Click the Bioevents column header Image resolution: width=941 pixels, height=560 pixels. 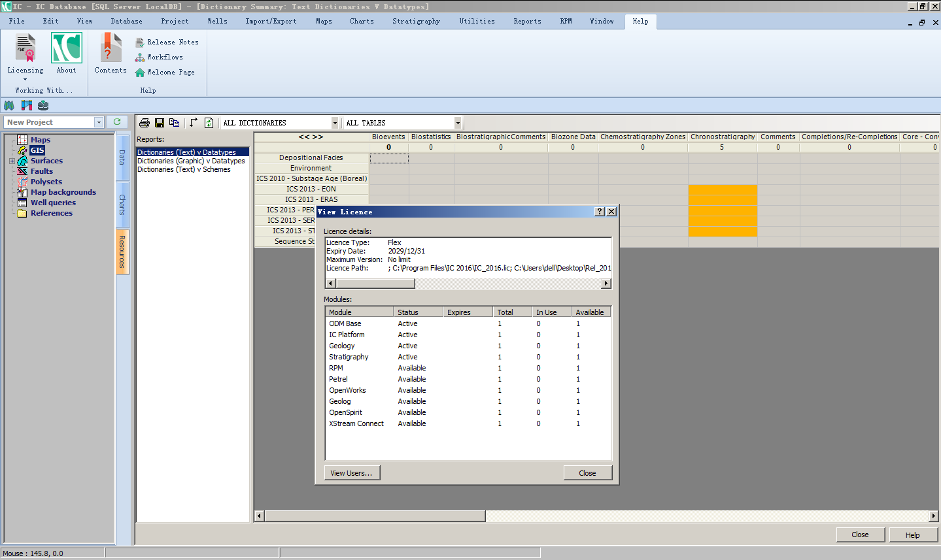coord(388,137)
